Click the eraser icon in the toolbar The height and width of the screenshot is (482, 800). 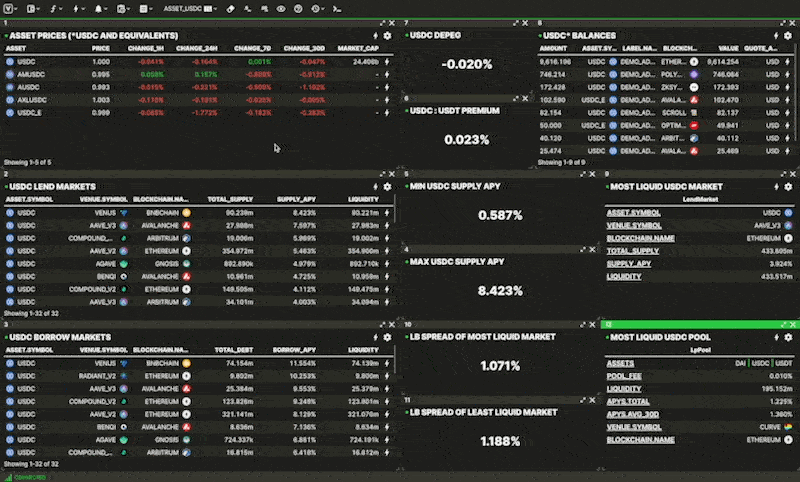click(x=231, y=9)
